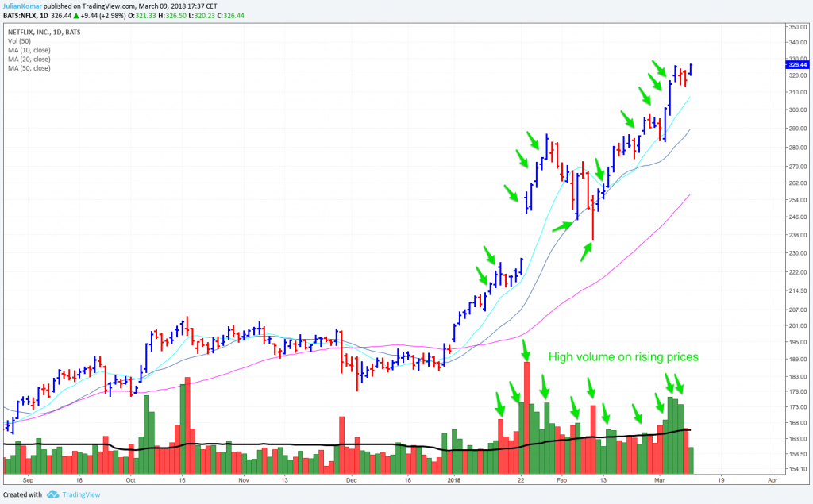Click the Apr label on the time axis
Viewport: 813px width, 504px height.
coord(773,480)
